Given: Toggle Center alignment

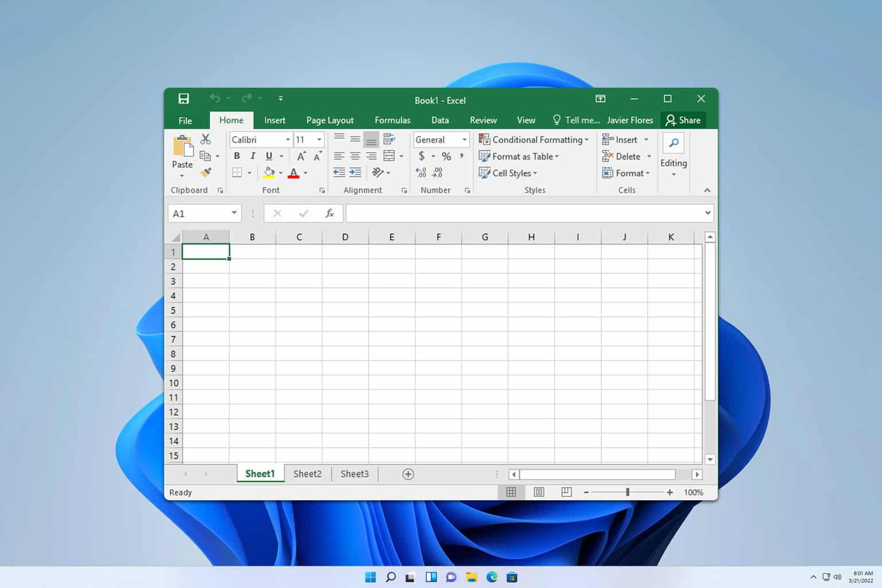Looking at the screenshot, I should (x=355, y=156).
